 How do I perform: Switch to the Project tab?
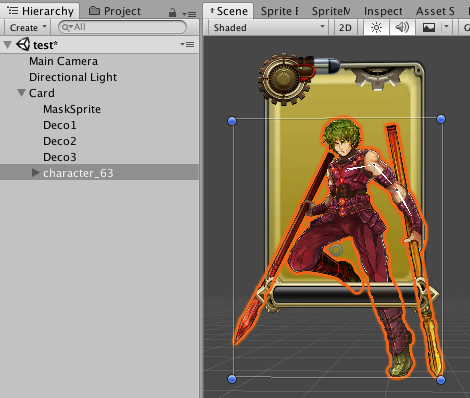click(115, 11)
